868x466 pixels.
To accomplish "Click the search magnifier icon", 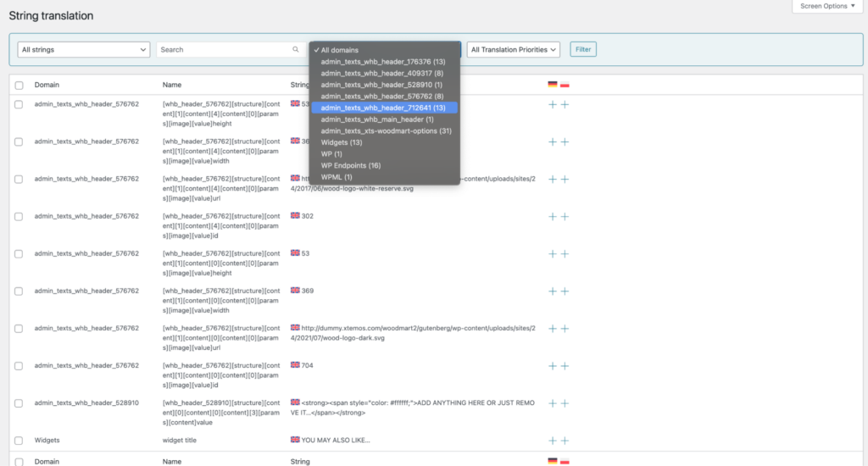I will tap(296, 49).
